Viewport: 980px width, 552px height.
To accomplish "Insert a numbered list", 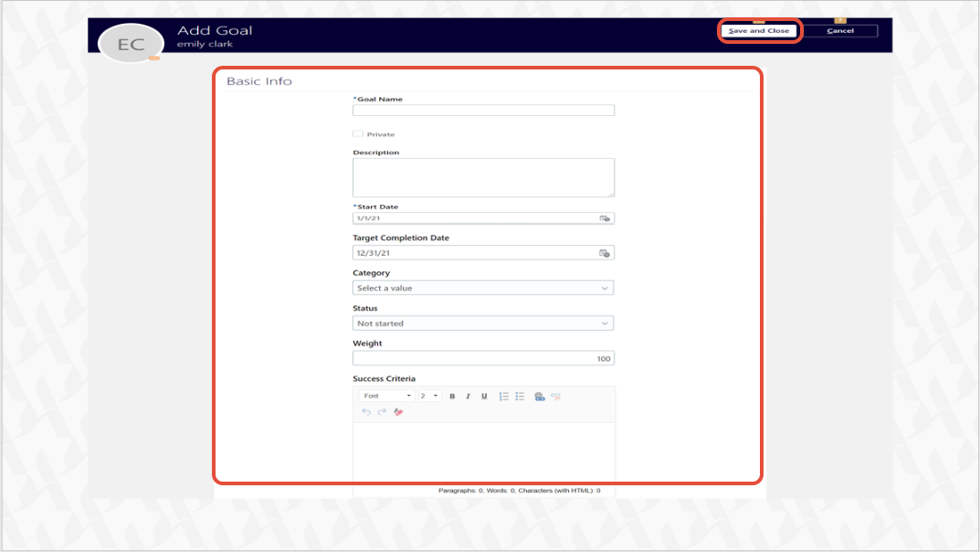I will [504, 397].
